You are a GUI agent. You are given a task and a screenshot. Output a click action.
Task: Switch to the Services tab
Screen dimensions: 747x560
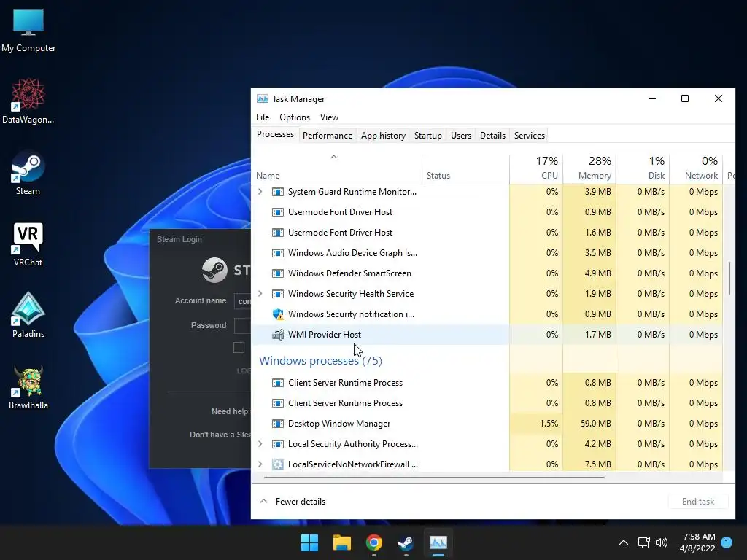[x=530, y=136]
